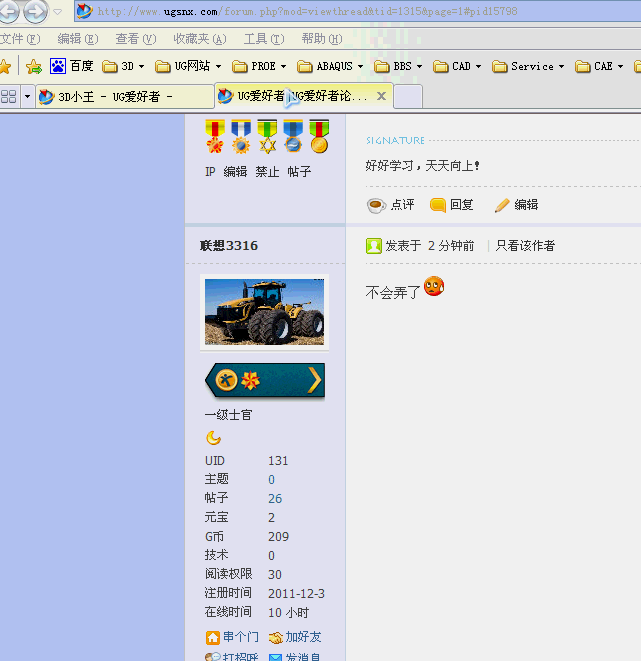Open the 百度 bookmark
Screen dimensions: 641x661
pyautogui.click(x=71, y=66)
